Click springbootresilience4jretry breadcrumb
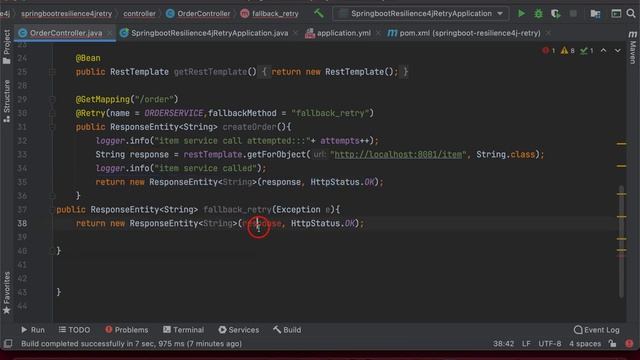This screenshot has width=640, height=360. (67, 13)
